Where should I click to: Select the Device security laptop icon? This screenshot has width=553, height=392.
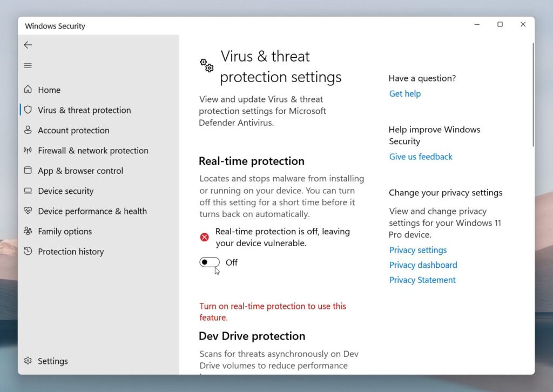click(28, 191)
